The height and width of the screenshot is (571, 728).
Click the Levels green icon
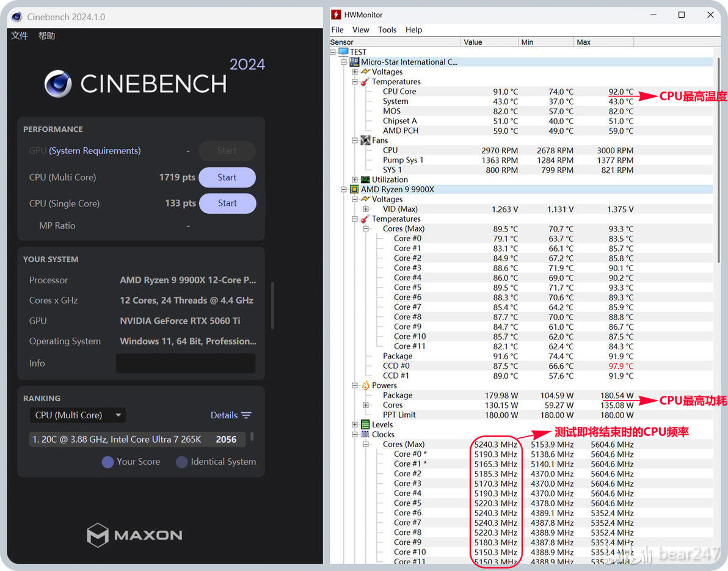(x=365, y=424)
